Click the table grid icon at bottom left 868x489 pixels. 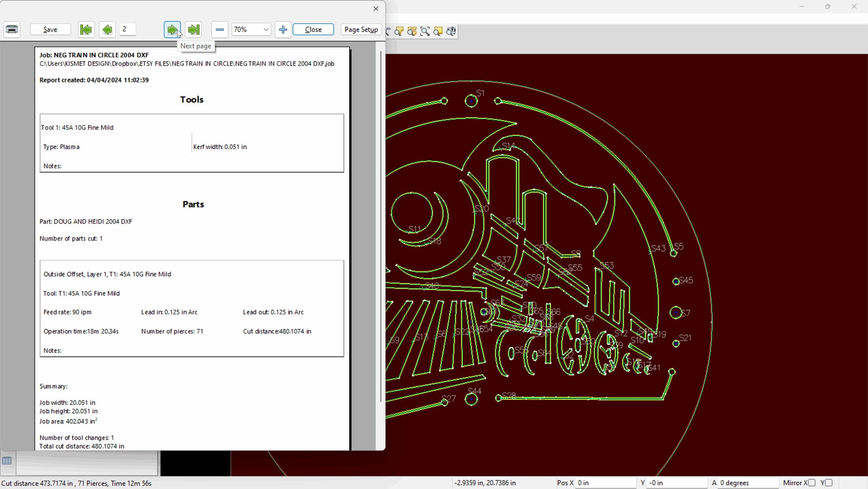(7, 461)
